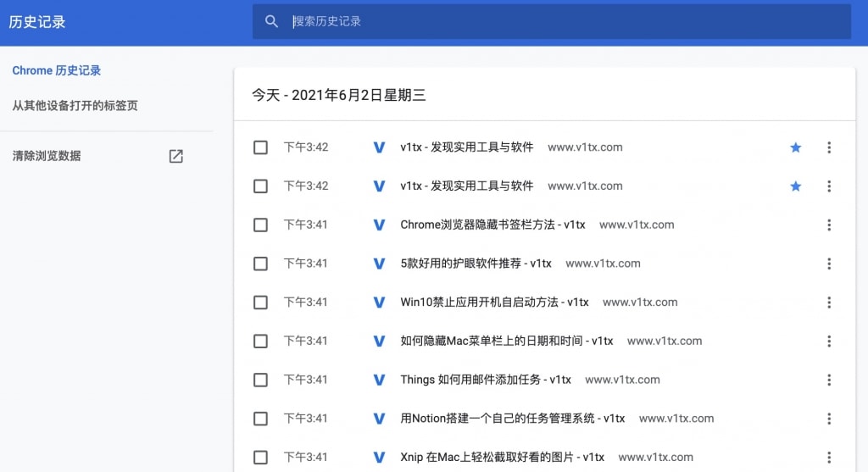Click the 下午3:41 time of Things 如何用邮件添加任务
The image size is (868, 472).
coord(305,380)
